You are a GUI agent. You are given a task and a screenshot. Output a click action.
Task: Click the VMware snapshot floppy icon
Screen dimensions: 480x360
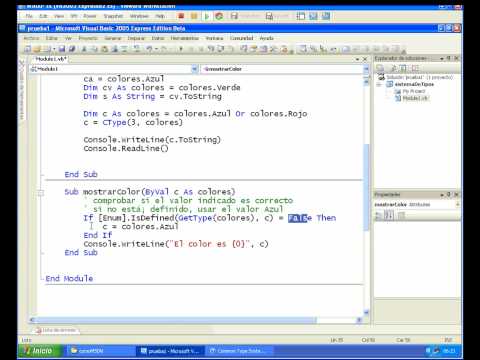tap(234, 16)
